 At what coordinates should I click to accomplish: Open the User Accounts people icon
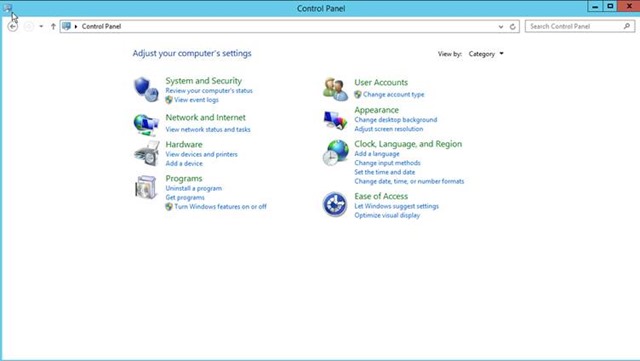[335, 89]
